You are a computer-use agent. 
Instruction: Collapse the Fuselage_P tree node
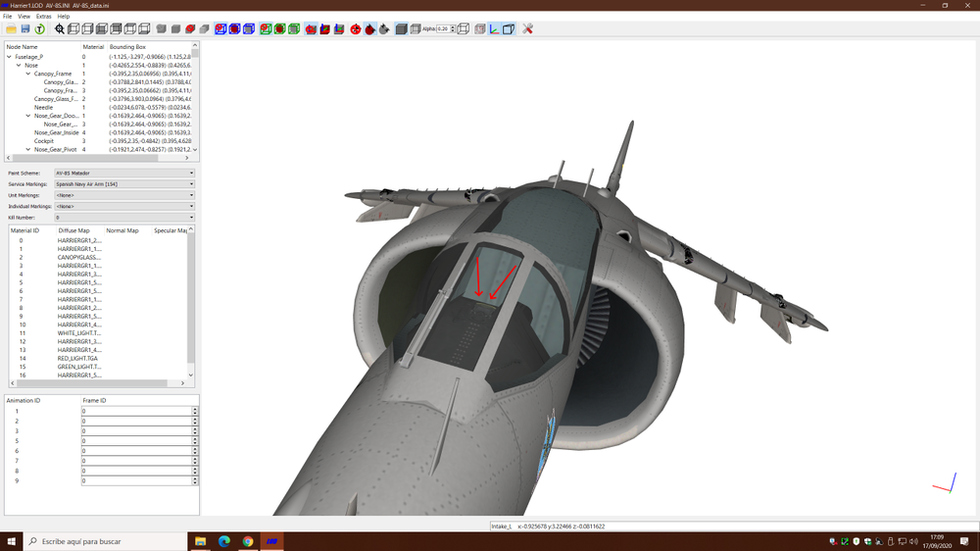click(x=10, y=57)
